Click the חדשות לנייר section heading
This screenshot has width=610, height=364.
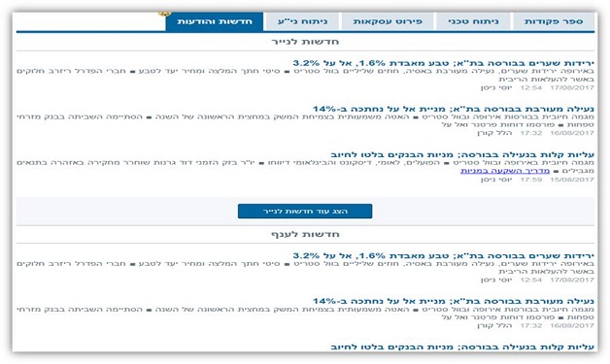tap(305, 42)
